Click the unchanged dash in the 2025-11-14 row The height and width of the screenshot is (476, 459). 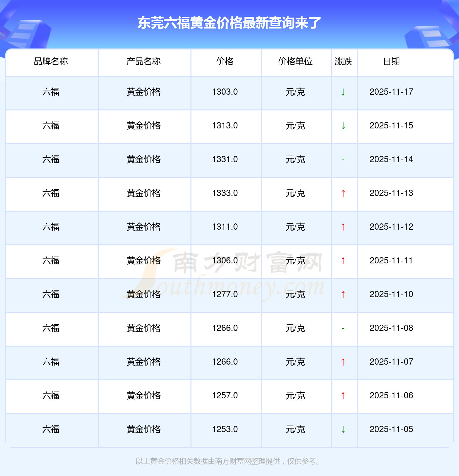(x=343, y=160)
